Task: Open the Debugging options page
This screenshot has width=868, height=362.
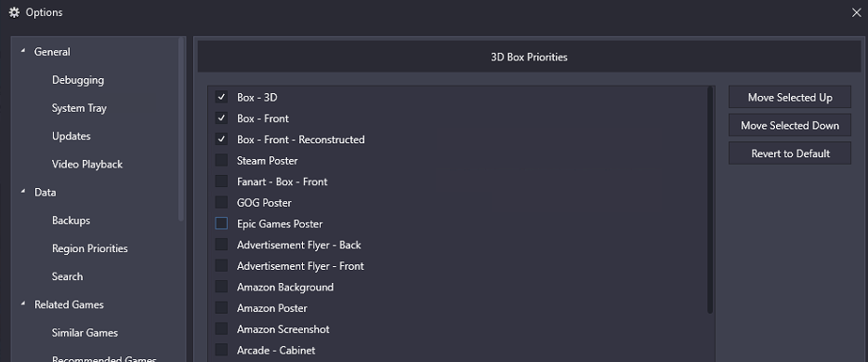Action: 78,80
